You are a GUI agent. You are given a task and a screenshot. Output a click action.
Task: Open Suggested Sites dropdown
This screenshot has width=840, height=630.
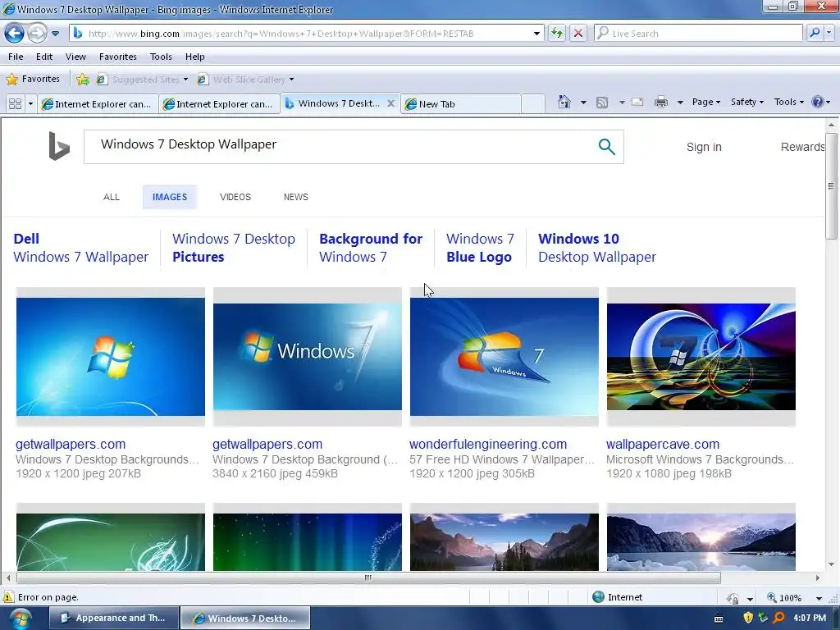coord(142,80)
